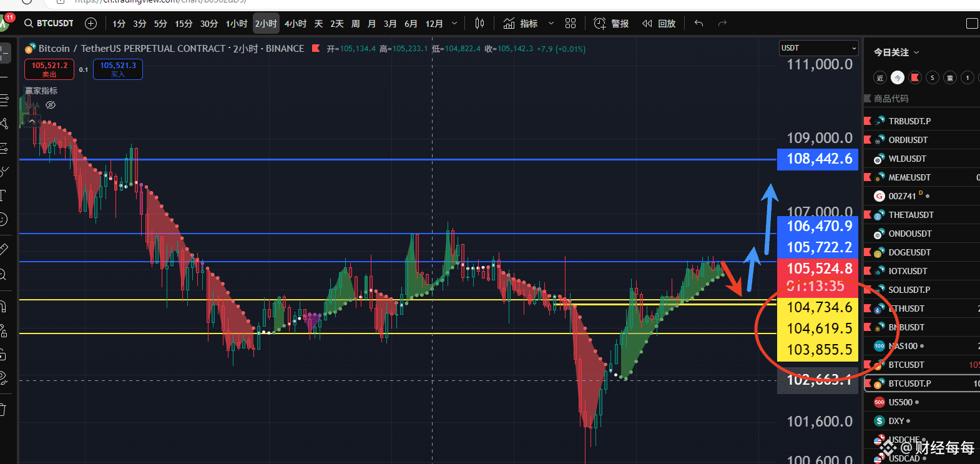980x464 pixels.
Task: Open ORDIUSDT in the watchlist
Action: click(x=922, y=140)
